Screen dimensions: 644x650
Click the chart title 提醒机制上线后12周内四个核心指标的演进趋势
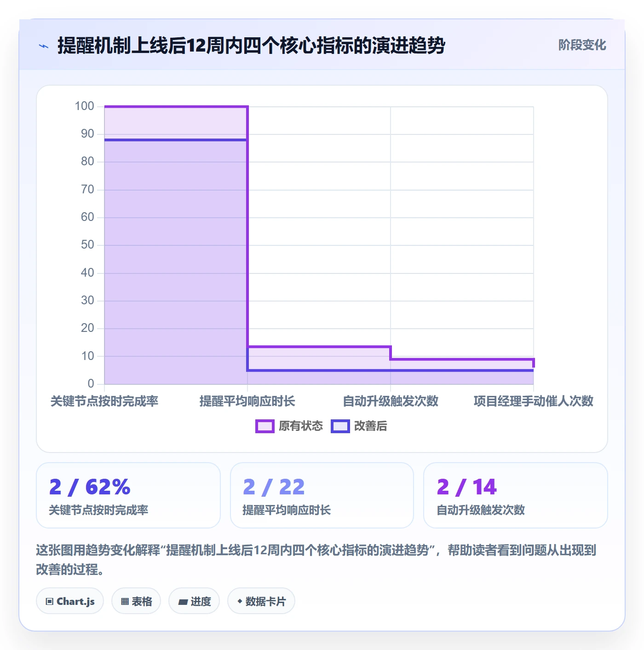point(251,46)
